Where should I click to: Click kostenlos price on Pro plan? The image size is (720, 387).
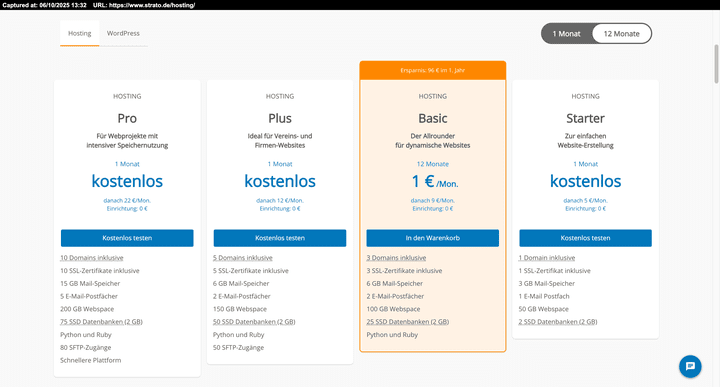(x=127, y=181)
